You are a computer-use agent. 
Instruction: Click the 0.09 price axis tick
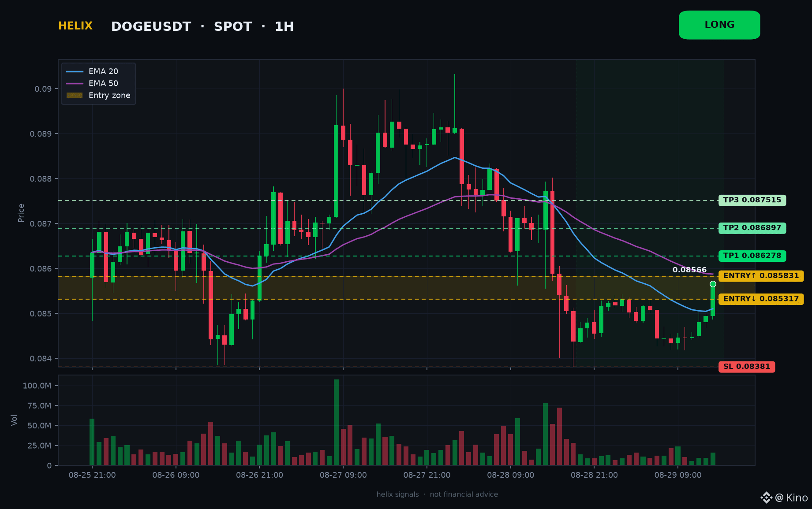(x=43, y=89)
